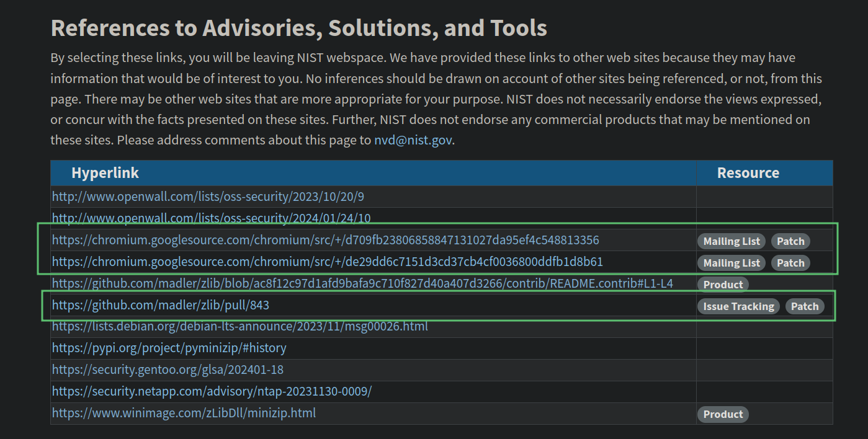The height and width of the screenshot is (439, 868).
Task: Click Mailing List badge in de29dd row
Action: (732, 263)
